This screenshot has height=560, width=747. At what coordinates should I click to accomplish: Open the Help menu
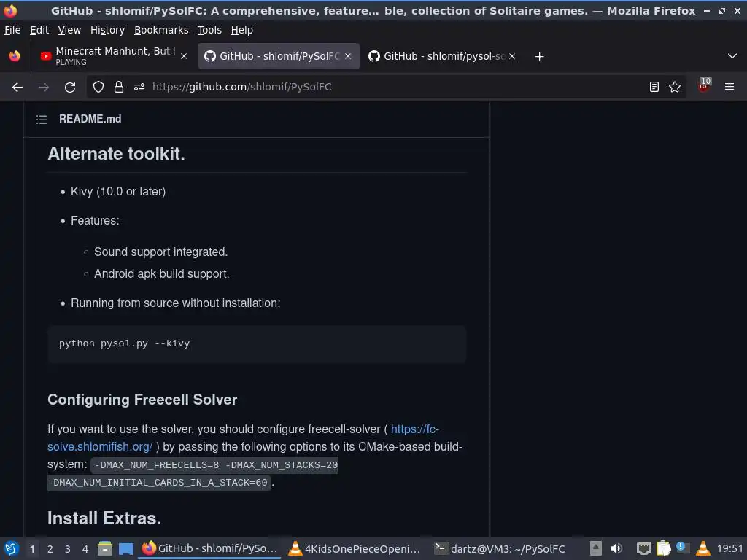pyautogui.click(x=242, y=30)
